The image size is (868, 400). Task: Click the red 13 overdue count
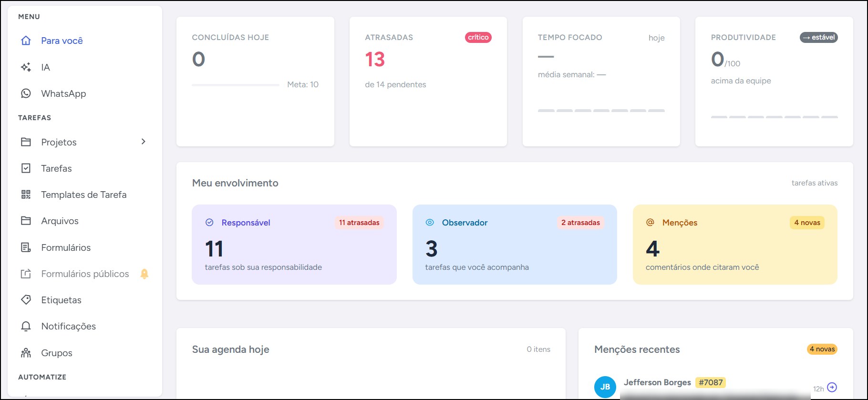pos(375,60)
